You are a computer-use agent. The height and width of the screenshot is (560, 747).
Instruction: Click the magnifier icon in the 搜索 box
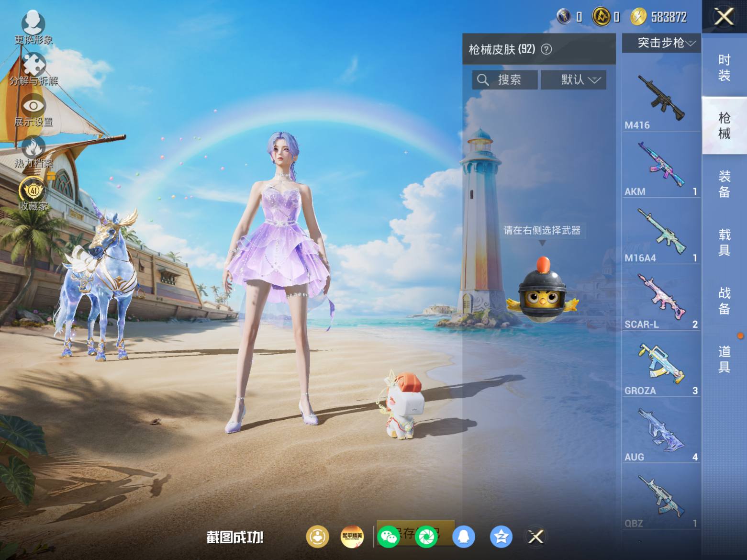[483, 80]
